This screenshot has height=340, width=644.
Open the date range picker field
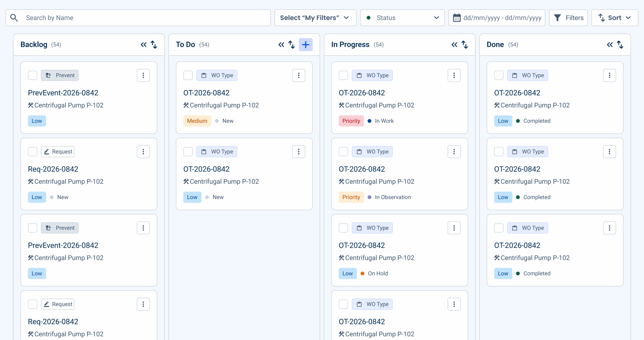click(x=497, y=18)
